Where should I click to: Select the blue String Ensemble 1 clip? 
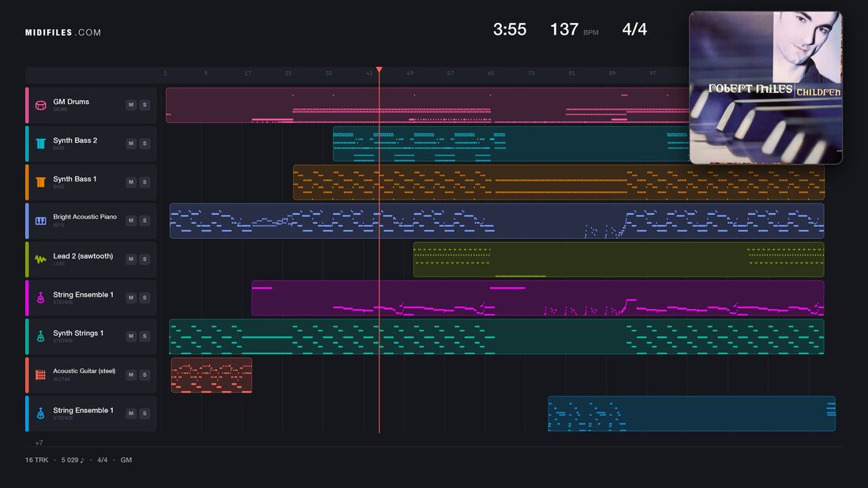pos(691,413)
